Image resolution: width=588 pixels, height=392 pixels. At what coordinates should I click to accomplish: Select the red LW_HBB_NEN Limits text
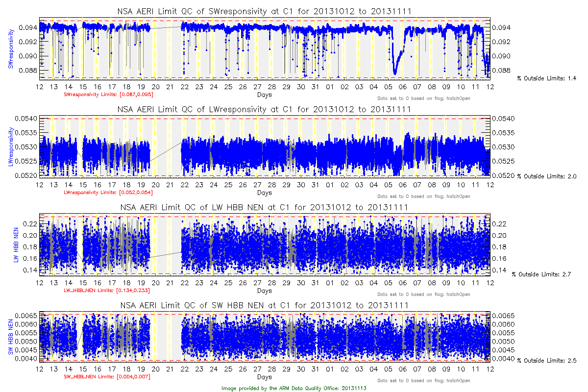(x=107, y=291)
